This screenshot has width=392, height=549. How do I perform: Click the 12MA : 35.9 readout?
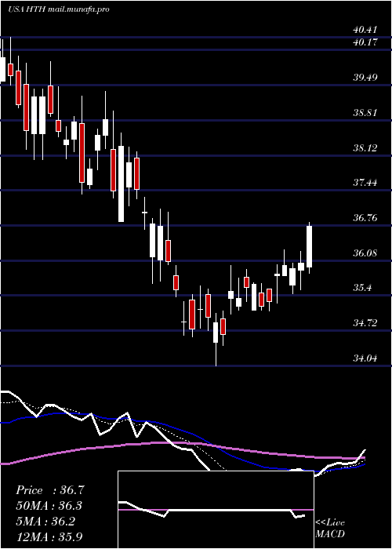(50, 536)
